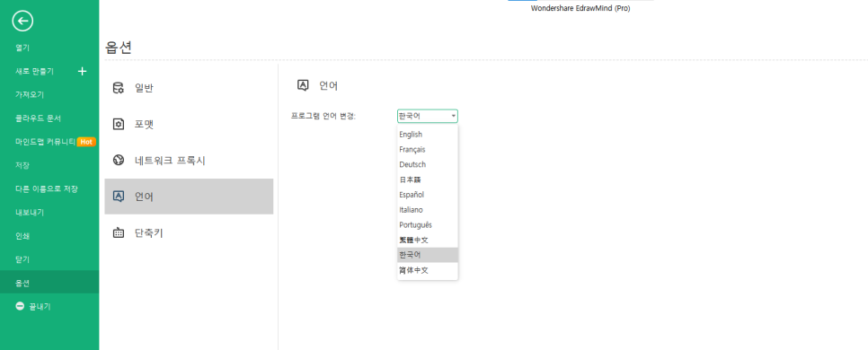The image size is (868, 350).
Task: Click the 네트워크 프록시 globe icon
Action: pos(119,161)
